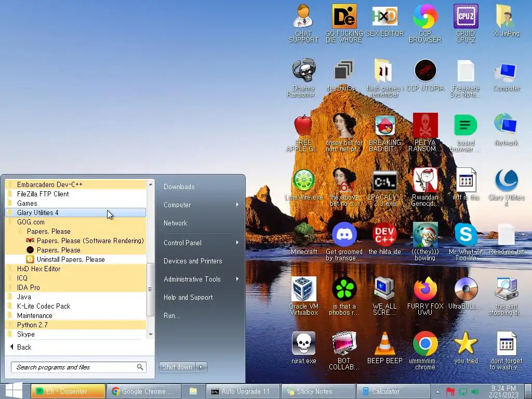This screenshot has height=399, width=532.
Task: Show hidden icons in the system tray
Action: [x=437, y=392]
